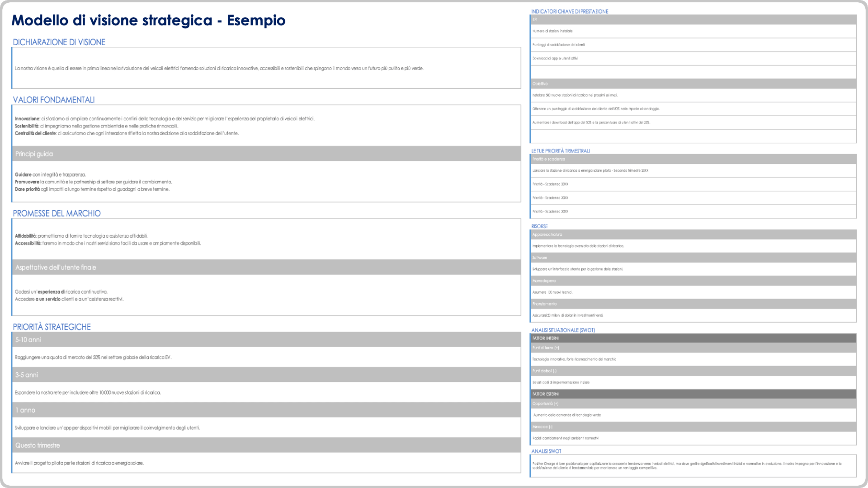
Task: Click the 'Affidabilità' brand promise line
Action: [x=81, y=236]
